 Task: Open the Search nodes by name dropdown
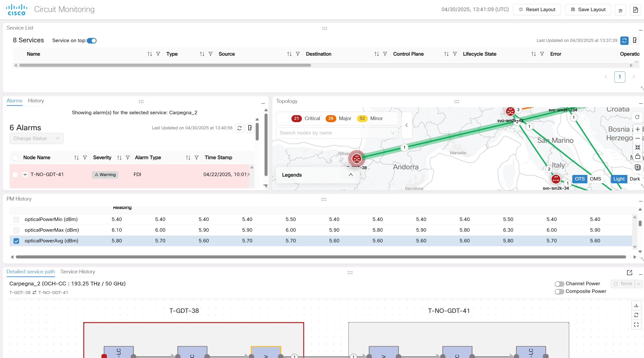pyautogui.click(x=337, y=133)
